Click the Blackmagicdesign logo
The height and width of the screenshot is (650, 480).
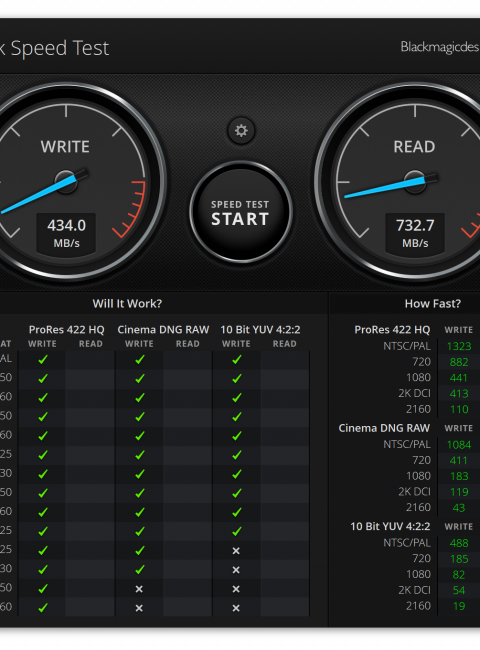[x=440, y=47]
